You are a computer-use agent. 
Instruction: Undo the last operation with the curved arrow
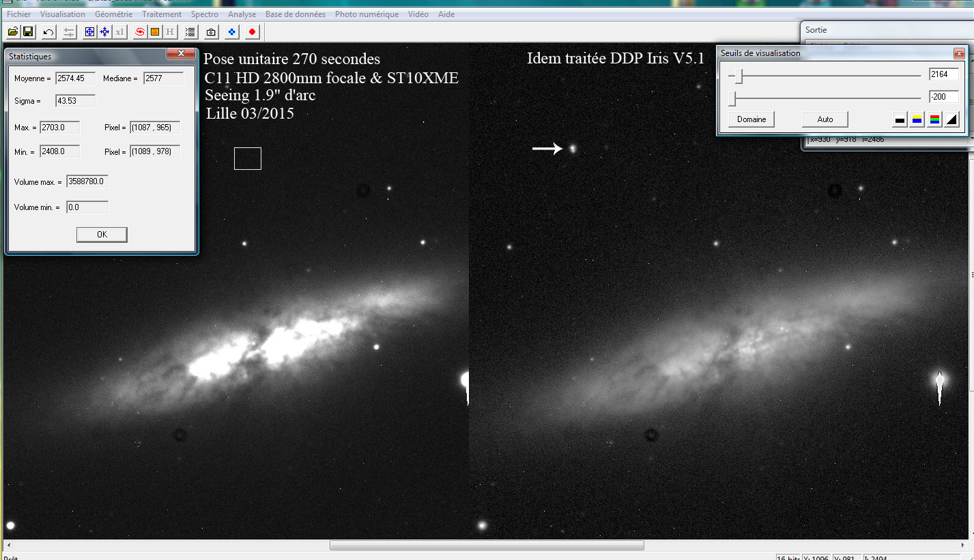coord(48,31)
